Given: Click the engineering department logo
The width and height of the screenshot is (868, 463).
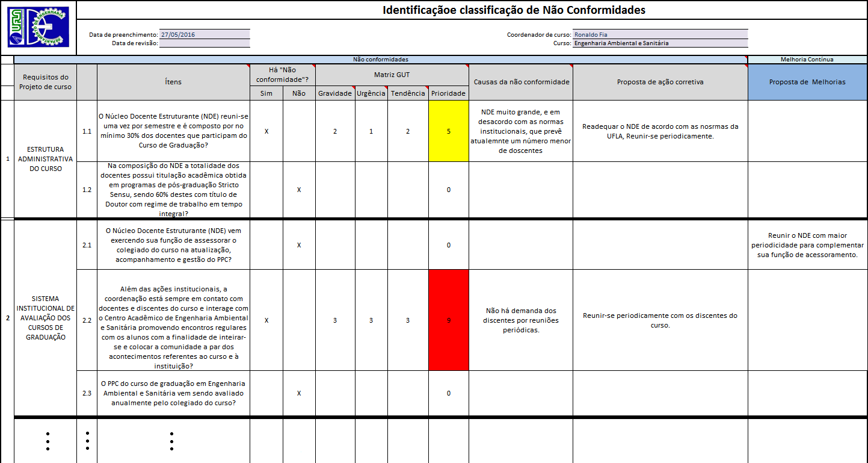Looking at the screenshot, I should pyautogui.click(x=38, y=27).
